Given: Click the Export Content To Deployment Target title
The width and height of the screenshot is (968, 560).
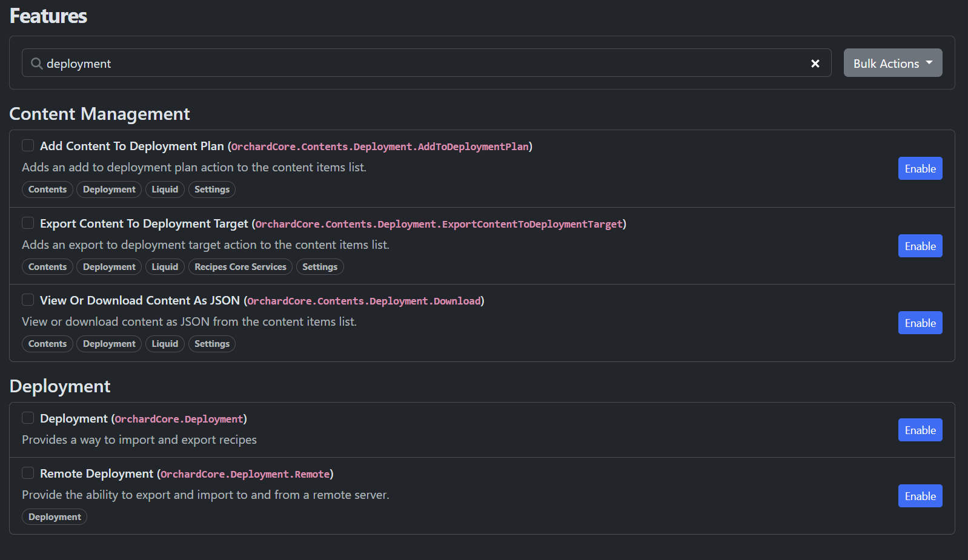Looking at the screenshot, I should click(x=144, y=223).
